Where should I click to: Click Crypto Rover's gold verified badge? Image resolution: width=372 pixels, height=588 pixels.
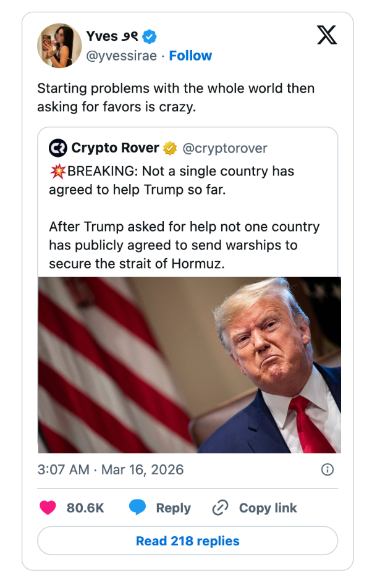click(170, 148)
